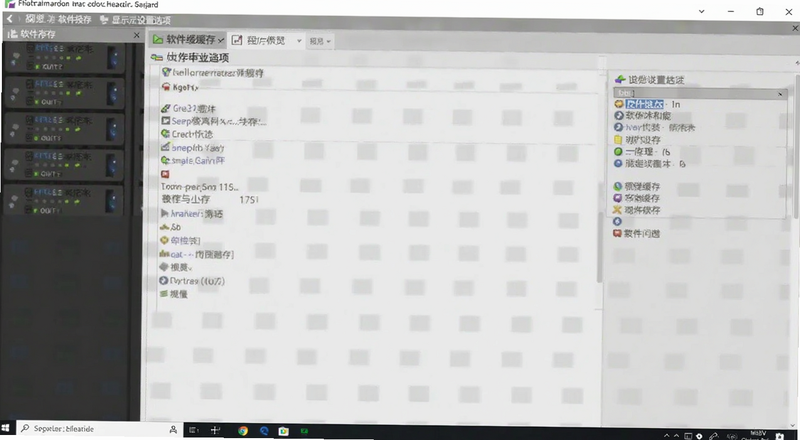The height and width of the screenshot is (440, 800).
Task: Click the chart icon beside snepkb
Action: pyautogui.click(x=165, y=147)
